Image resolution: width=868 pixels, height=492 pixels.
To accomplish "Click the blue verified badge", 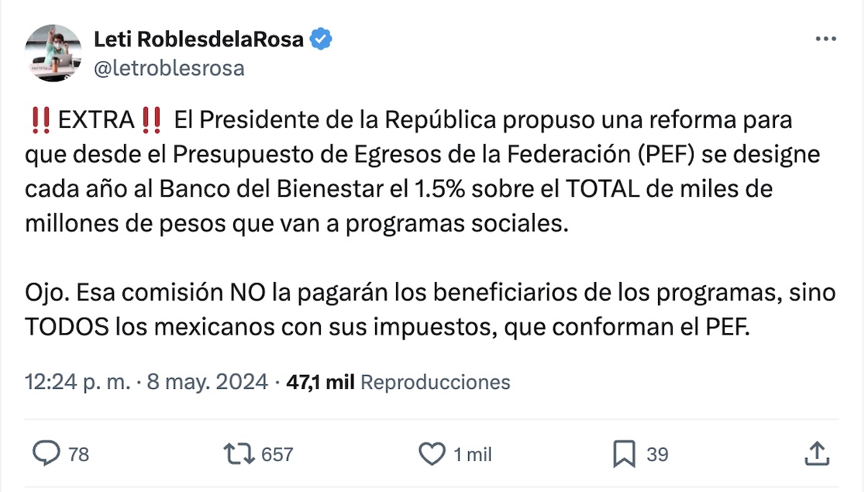I will (322, 40).
